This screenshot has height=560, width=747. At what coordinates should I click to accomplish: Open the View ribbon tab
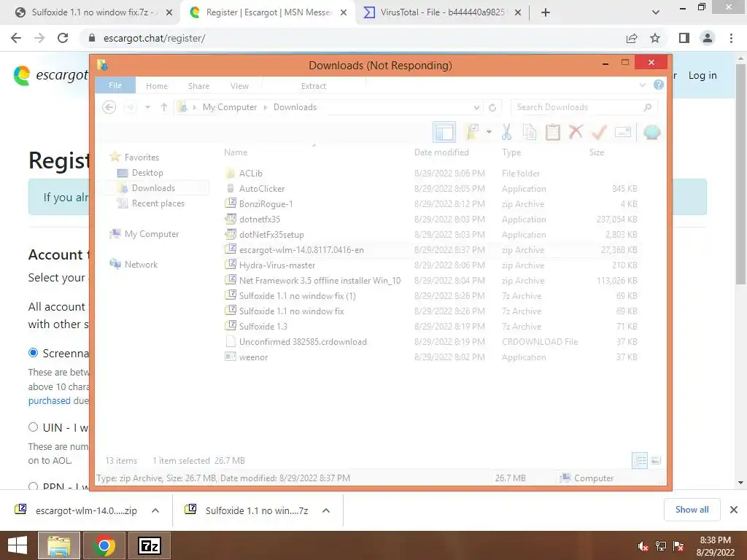pyautogui.click(x=239, y=86)
